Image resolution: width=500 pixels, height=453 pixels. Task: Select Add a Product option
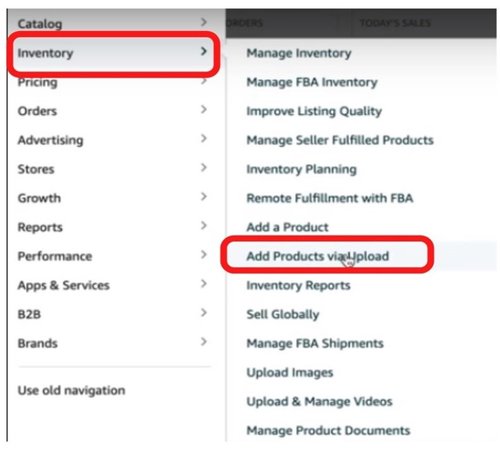point(287,227)
